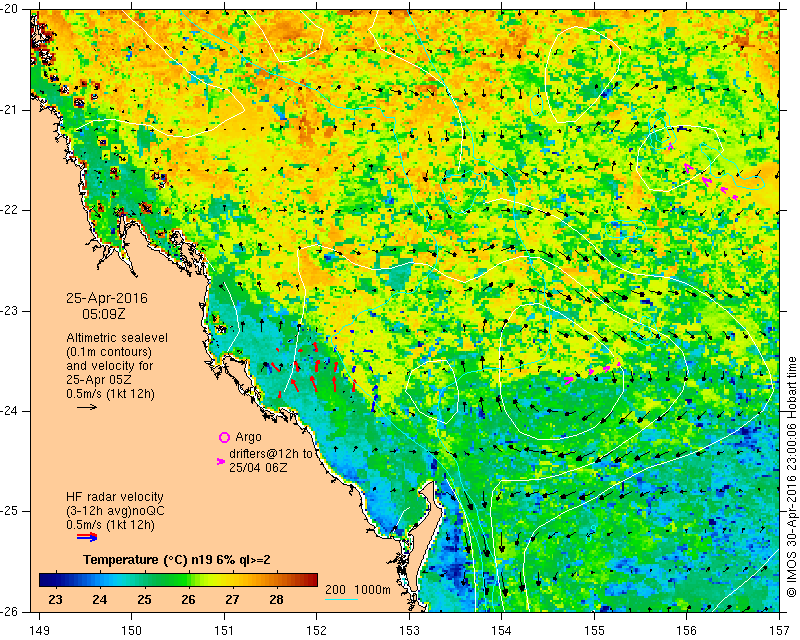Click colorbar tick label 26
The height and width of the screenshot is (640, 800).
click(x=188, y=599)
